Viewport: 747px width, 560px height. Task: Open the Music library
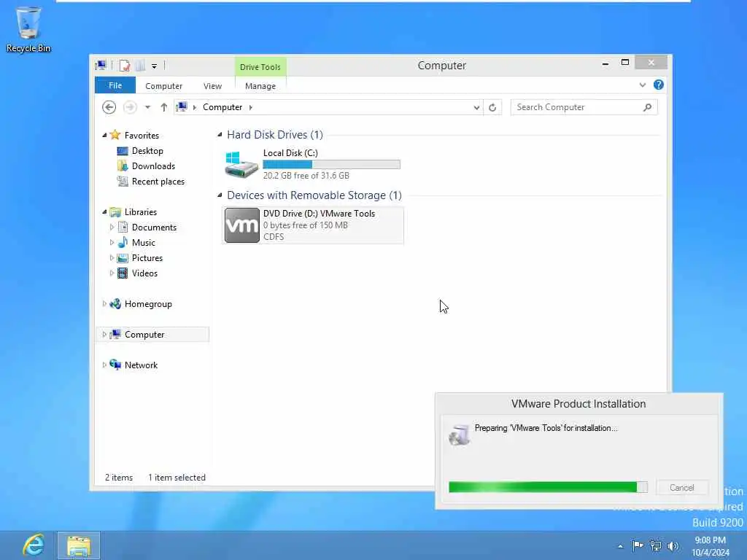pos(144,242)
